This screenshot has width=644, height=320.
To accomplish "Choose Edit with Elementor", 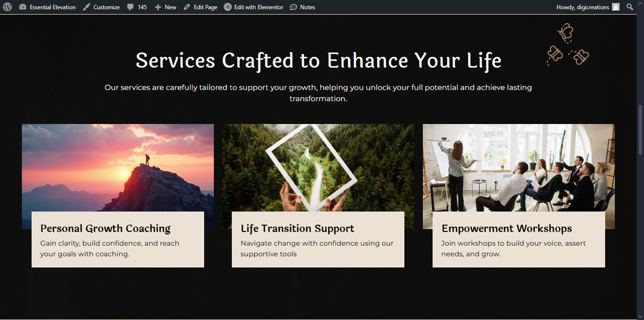I will 254,7.
